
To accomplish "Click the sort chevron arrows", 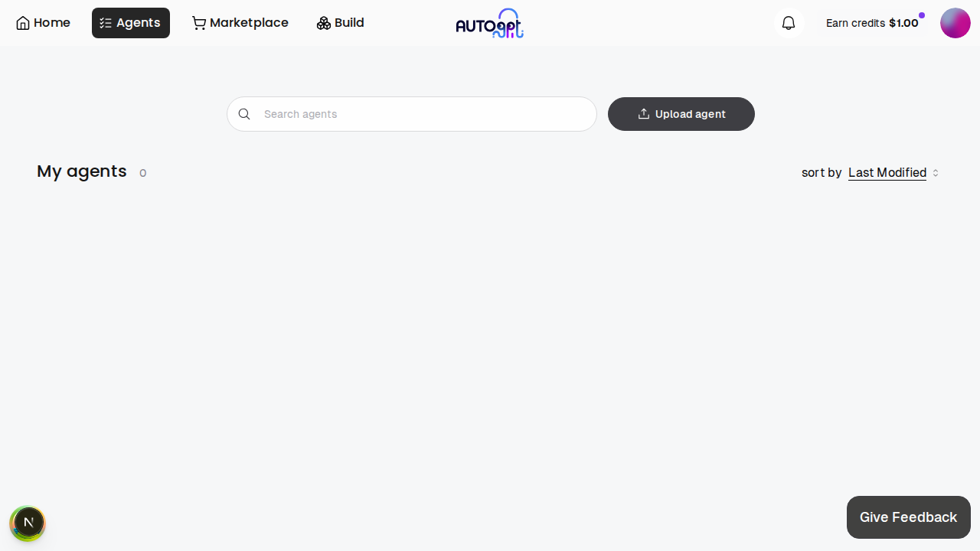I will click(936, 173).
